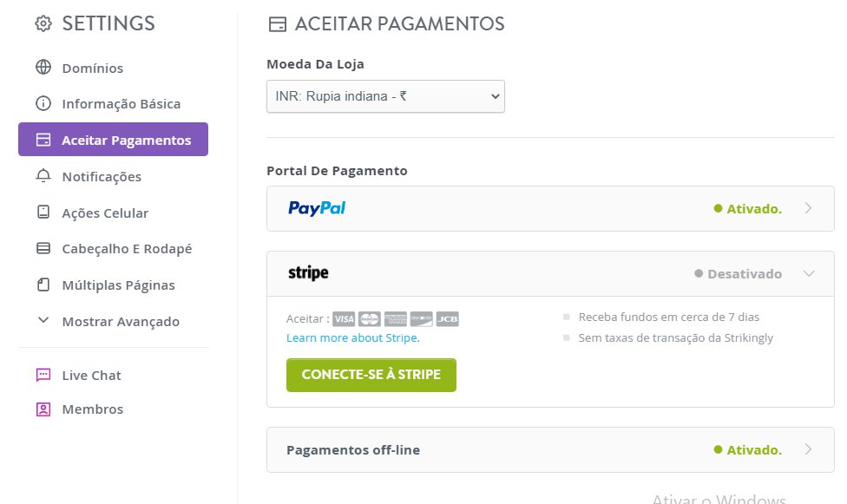Screen dimensions: 847x504
Task: Click the Múltiplas Páginas page icon
Action: 43,285
